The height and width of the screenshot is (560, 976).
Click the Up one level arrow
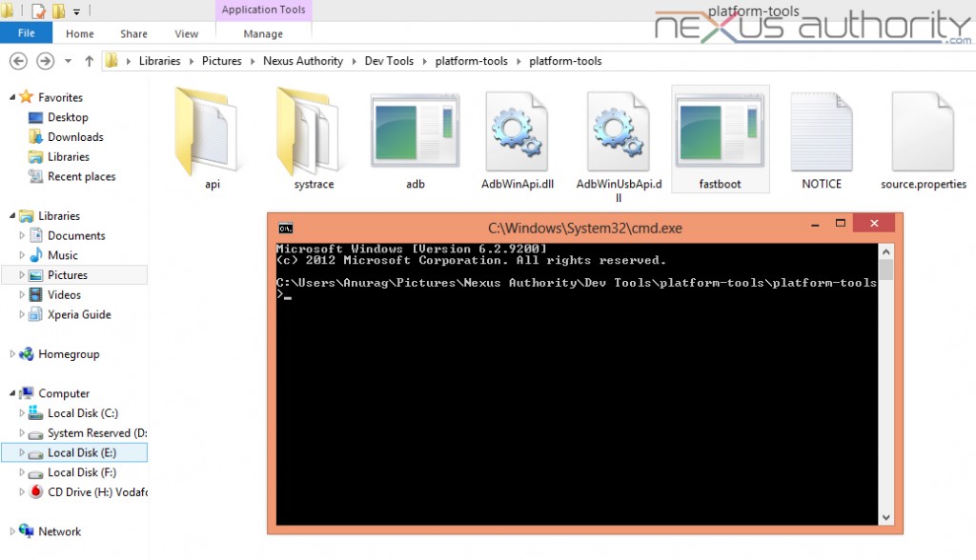[88, 60]
